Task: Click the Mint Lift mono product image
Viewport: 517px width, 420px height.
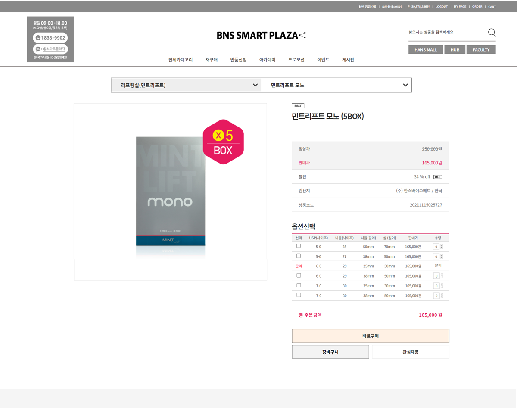Action: pyautogui.click(x=171, y=192)
